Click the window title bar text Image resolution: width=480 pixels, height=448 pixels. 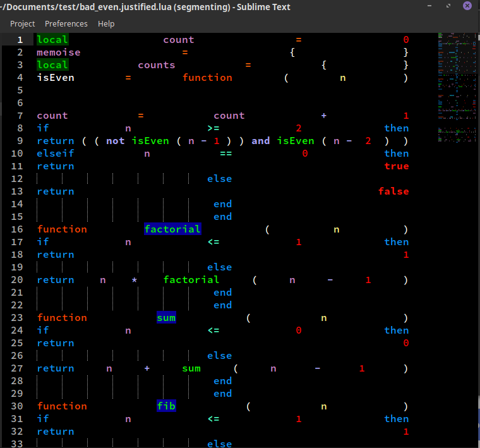point(145,7)
